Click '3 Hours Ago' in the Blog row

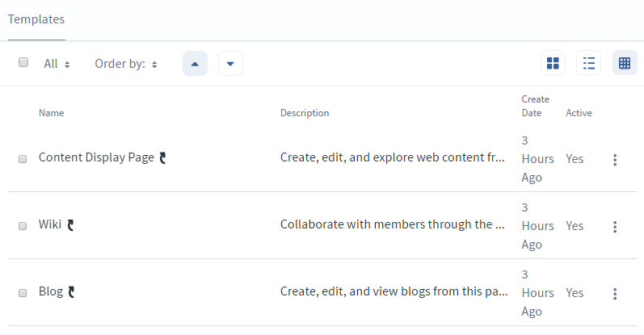click(x=537, y=293)
